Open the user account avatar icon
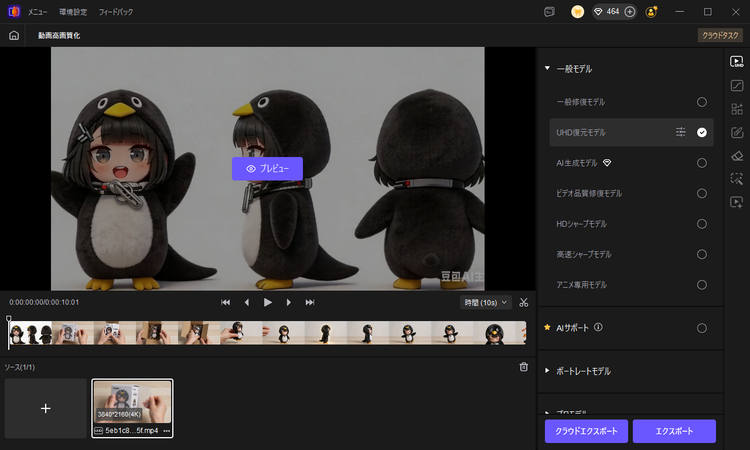This screenshot has width=750, height=450. 651,12
